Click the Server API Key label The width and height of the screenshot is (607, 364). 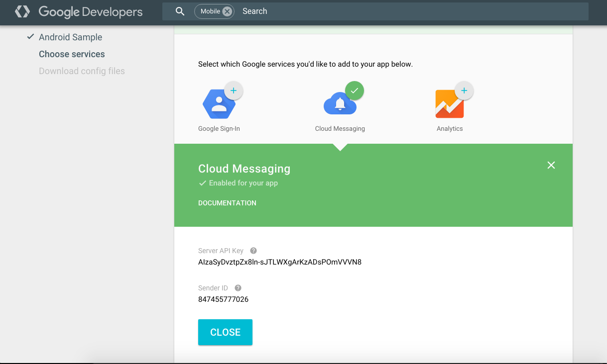click(221, 251)
